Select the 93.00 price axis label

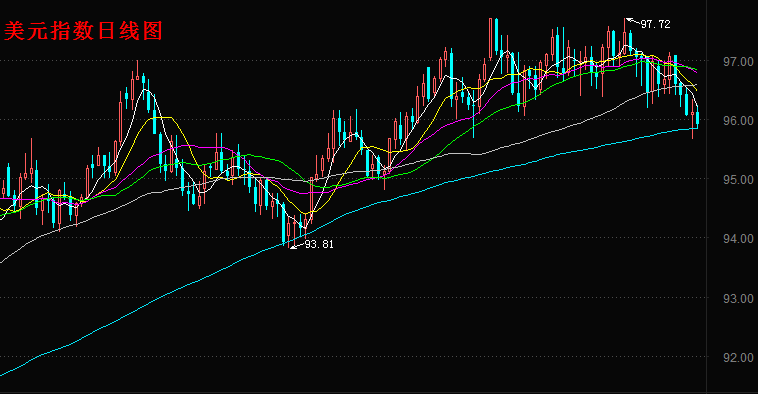pos(738,299)
